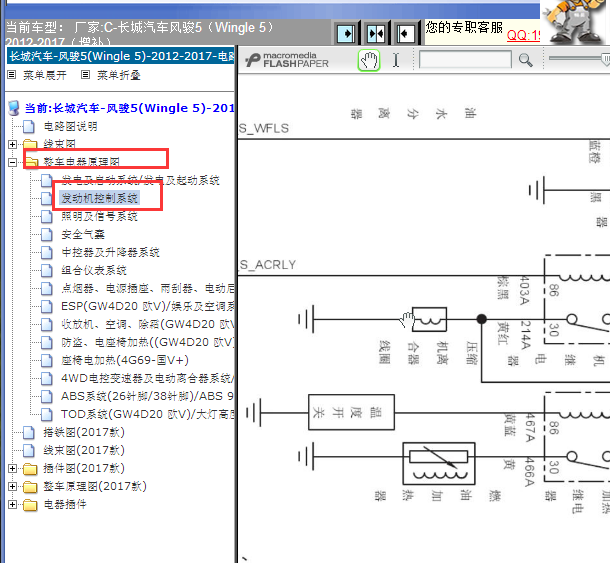The image size is (610, 563).
Task: Open 中控器及升降器系统 diagram entry
Action: click(110, 252)
